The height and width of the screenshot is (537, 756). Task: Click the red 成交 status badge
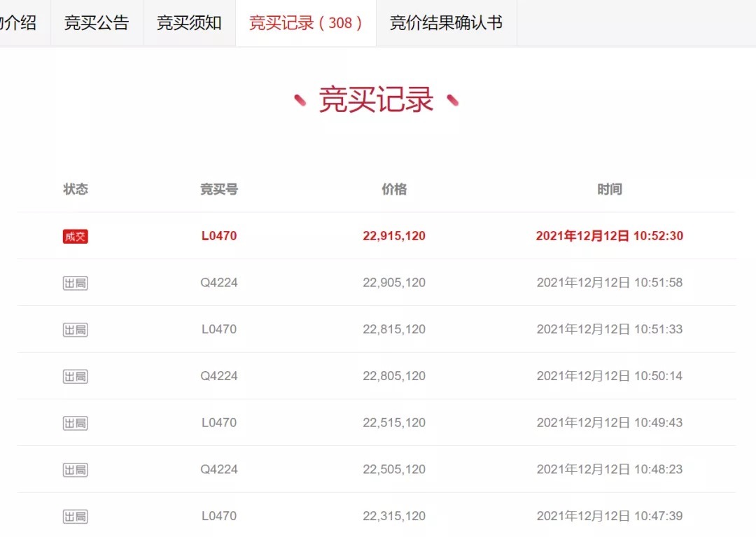click(x=75, y=236)
